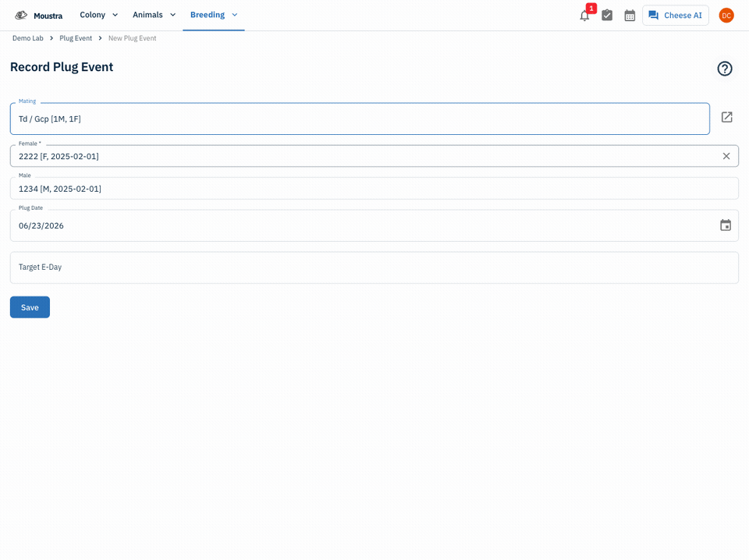Expand the Colony menu
The width and height of the screenshot is (749, 560).
(99, 15)
